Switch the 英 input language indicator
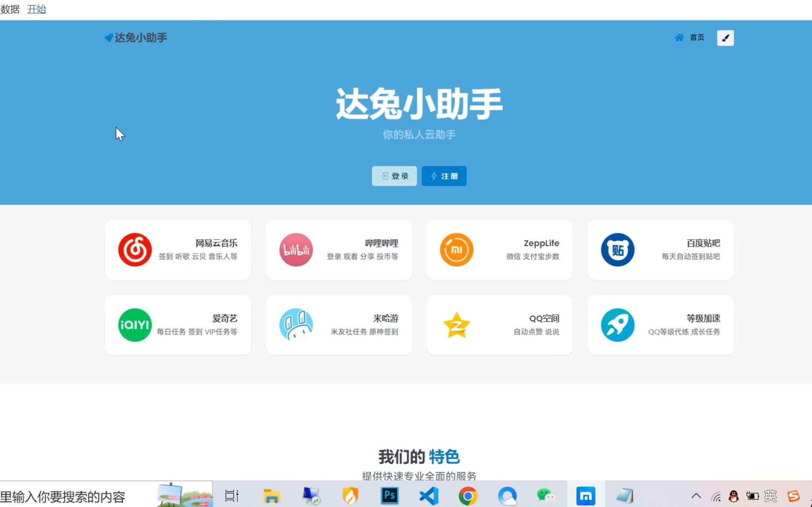 pyautogui.click(x=770, y=496)
